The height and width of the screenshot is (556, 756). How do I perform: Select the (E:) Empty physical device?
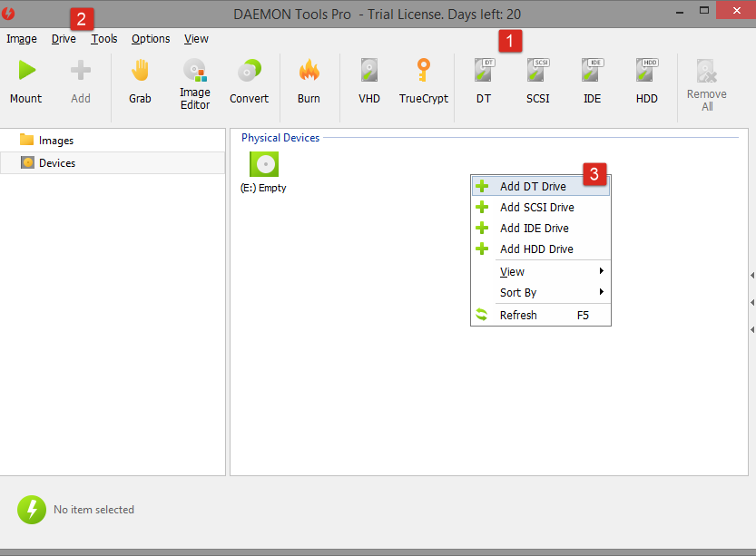click(263, 172)
